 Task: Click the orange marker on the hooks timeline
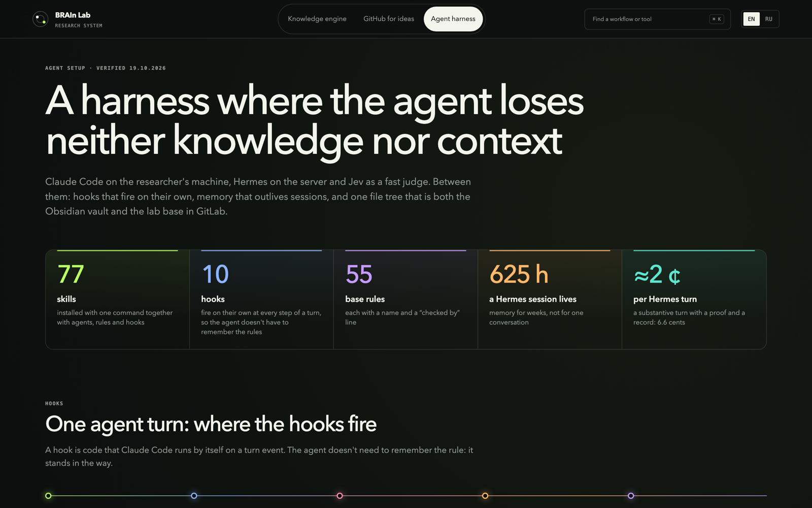(x=485, y=496)
